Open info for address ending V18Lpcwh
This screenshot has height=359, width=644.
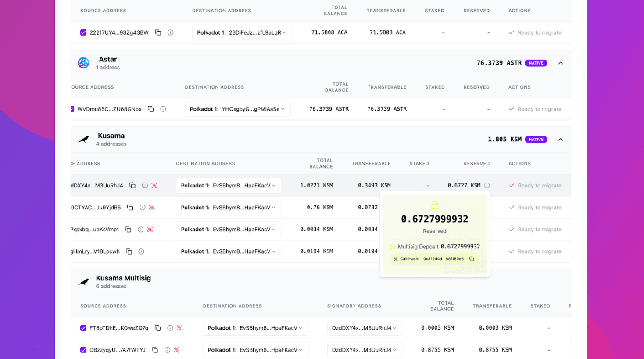point(141,251)
